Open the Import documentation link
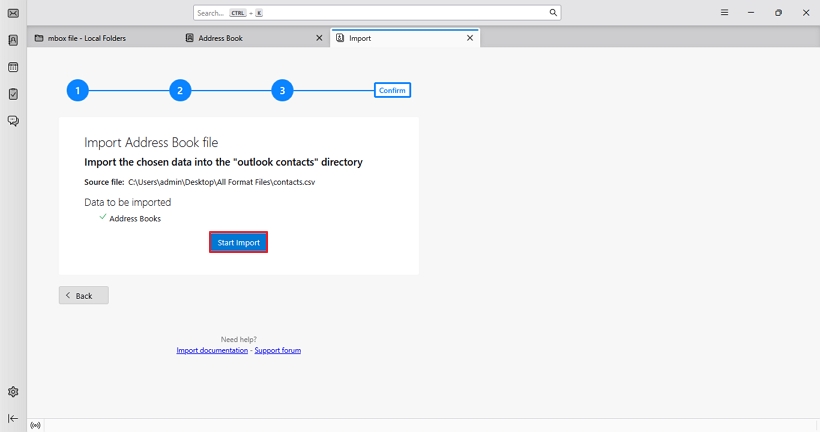This screenshot has width=820, height=432. point(212,350)
